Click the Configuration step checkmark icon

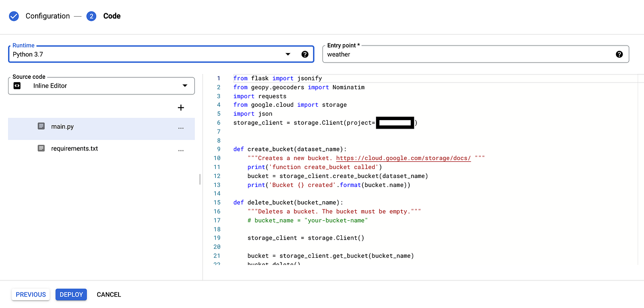pyautogui.click(x=14, y=16)
